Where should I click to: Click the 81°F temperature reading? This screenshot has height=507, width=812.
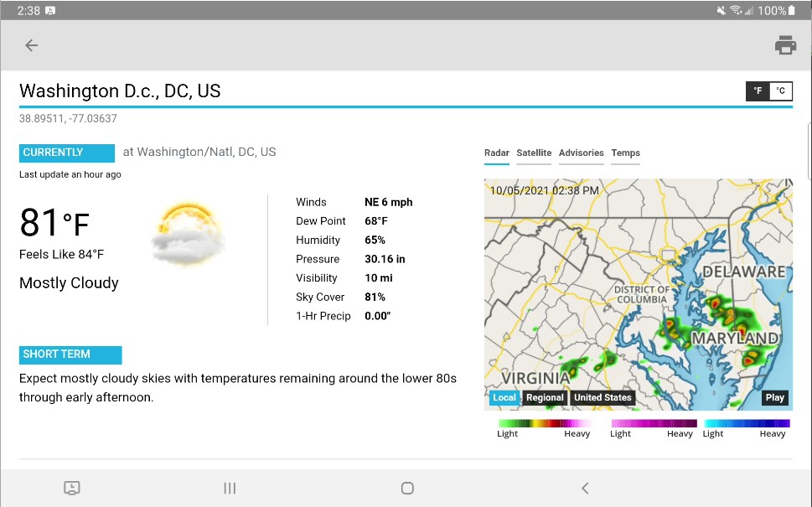coord(54,223)
